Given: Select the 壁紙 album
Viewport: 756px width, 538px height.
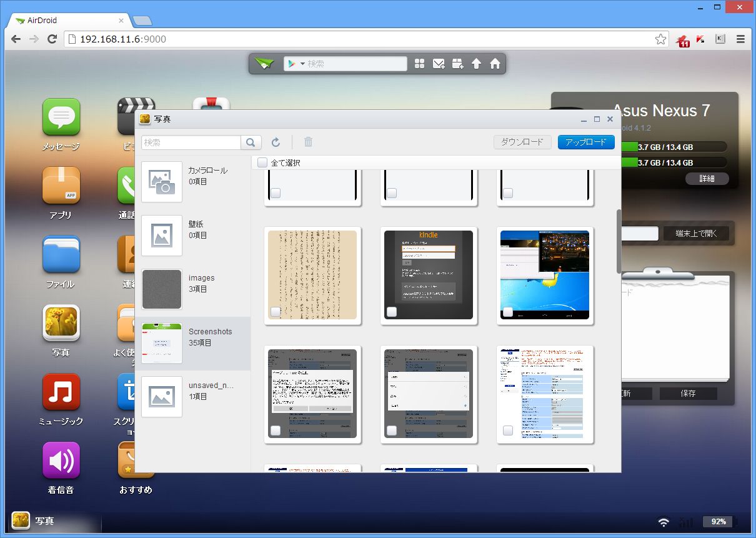Looking at the screenshot, I should [x=192, y=236].
